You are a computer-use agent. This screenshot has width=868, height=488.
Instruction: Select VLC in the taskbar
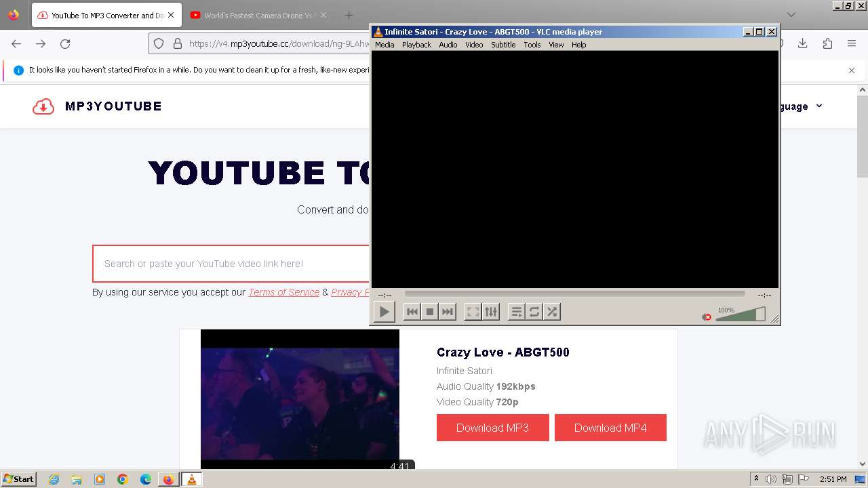pos(192,479)
